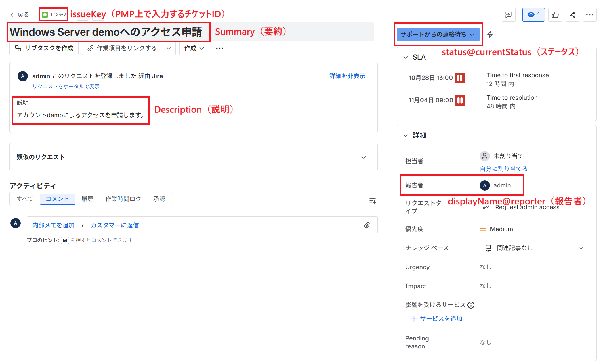
Task: Click the attachment paperclip icon
Action: [367, 225]
